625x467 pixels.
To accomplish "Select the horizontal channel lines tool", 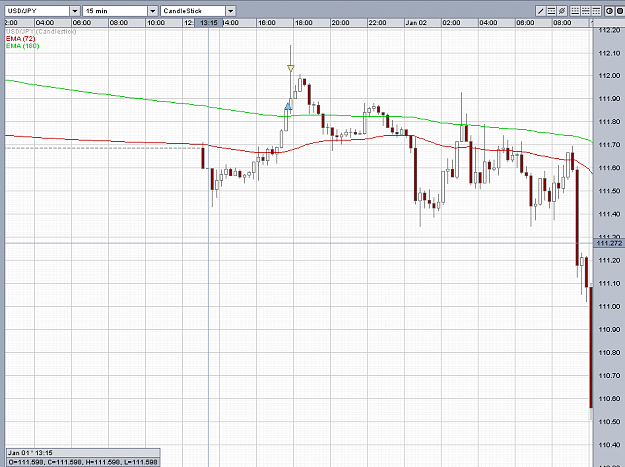I will [551, 11].
